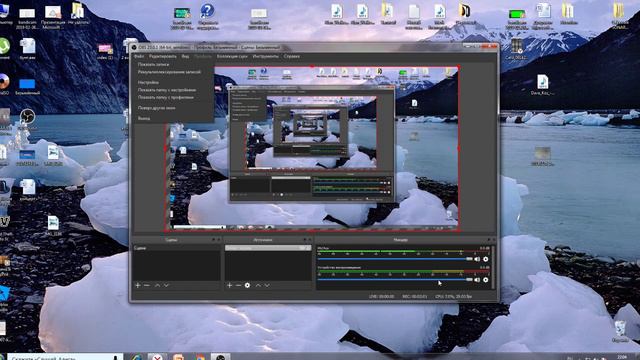Click the mixer panel vertical scrollbar
This screenshot has height=360, width=640.
coord(493,267)
